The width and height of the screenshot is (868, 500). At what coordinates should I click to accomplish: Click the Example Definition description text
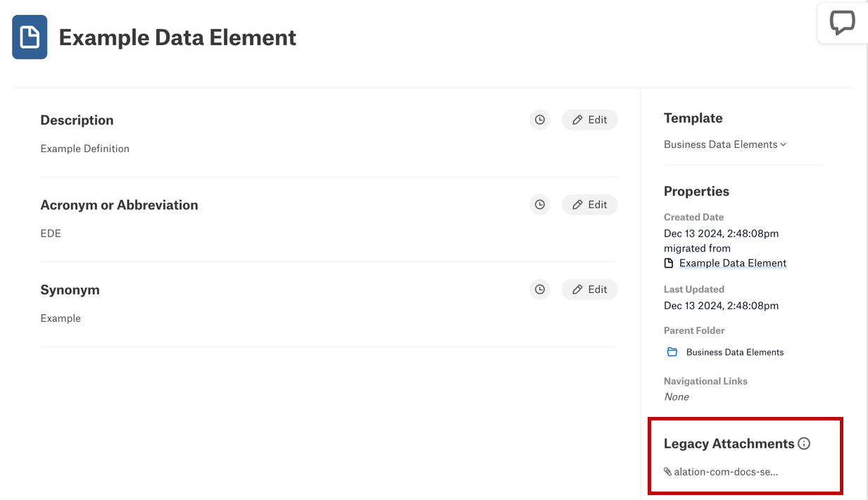point(84,149)
